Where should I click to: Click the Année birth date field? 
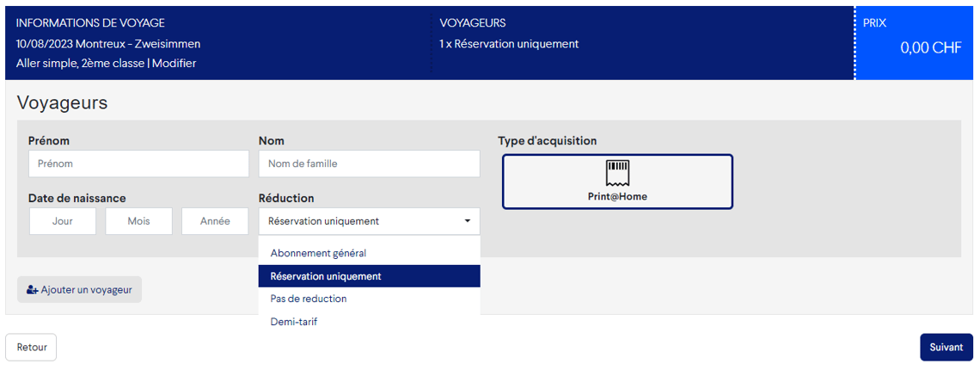point(214,221)
